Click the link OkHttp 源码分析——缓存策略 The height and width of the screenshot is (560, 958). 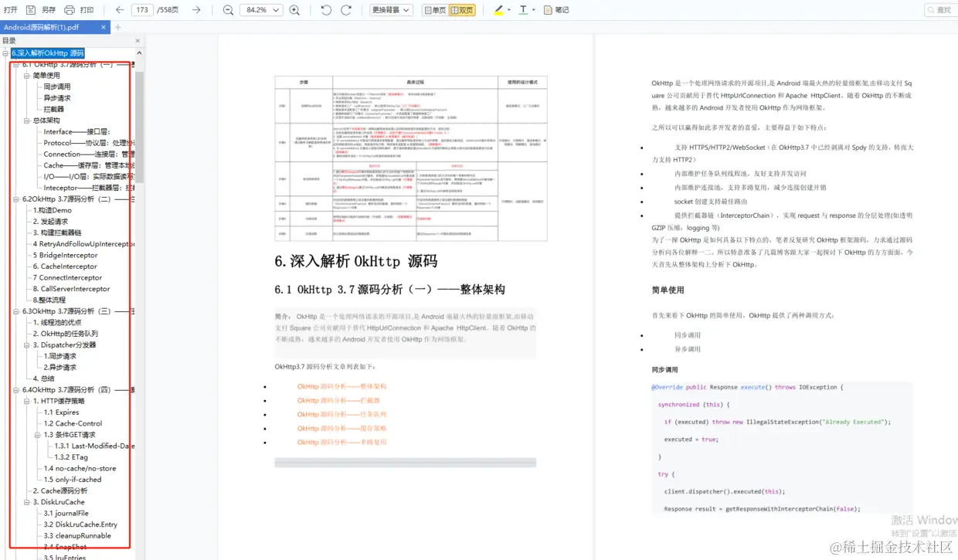[341, 428]
